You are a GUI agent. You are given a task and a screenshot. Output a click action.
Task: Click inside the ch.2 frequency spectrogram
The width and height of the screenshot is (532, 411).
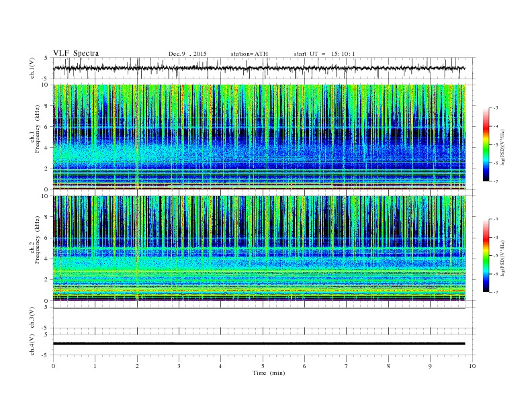point(259,248)
